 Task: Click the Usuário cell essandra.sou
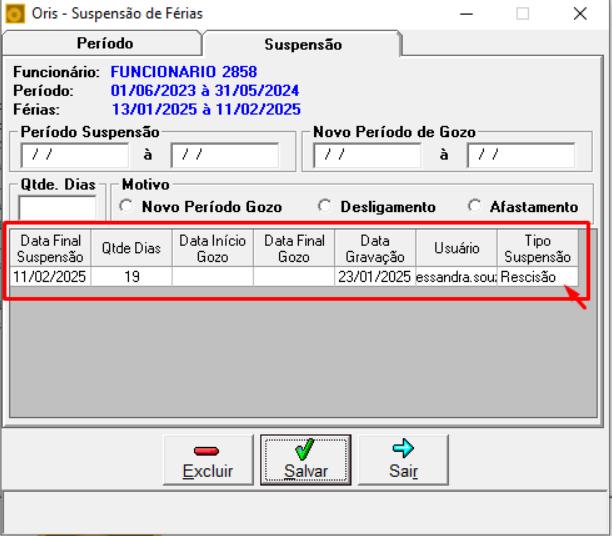point(456,277)
